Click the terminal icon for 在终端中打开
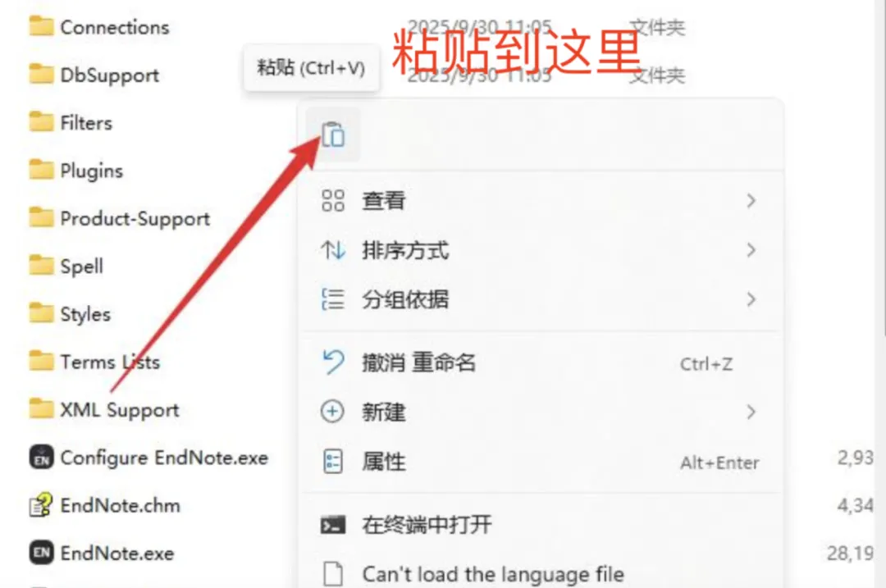 tap(333, 526)
